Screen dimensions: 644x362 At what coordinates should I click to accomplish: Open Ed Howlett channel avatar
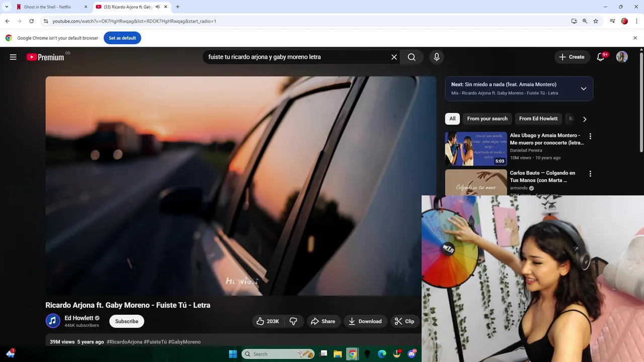pyautogui.click(x=53, y=321)
